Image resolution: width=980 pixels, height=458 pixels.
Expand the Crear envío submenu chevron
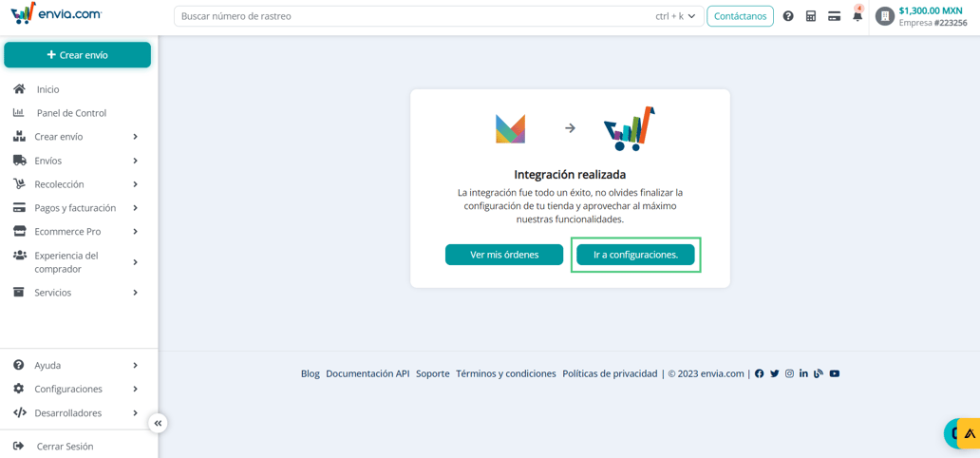pyautogui.click(x=135, y=137)
